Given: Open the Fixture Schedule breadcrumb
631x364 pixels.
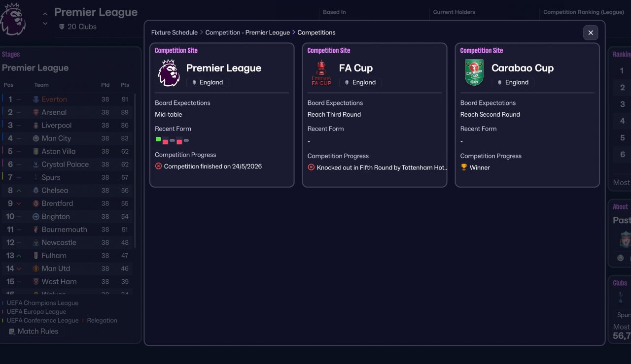Looking at the screenshot, I should coord(174,33).
